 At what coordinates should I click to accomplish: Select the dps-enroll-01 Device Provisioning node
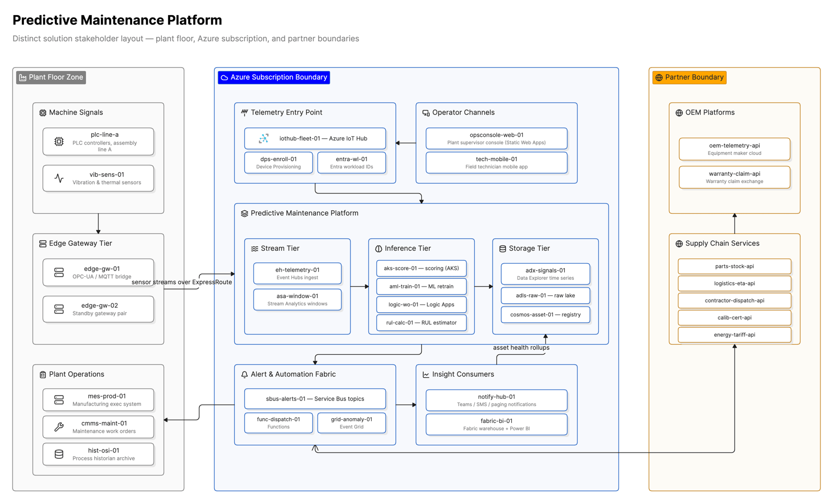279,163
